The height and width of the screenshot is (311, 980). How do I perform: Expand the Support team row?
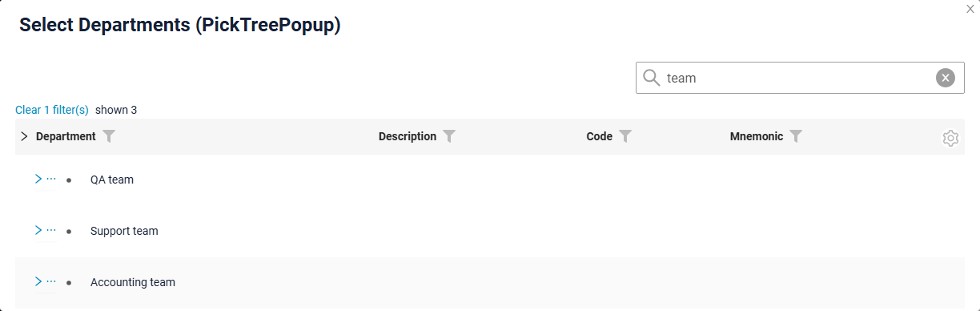pyautogui.click(x=38, y=230)
